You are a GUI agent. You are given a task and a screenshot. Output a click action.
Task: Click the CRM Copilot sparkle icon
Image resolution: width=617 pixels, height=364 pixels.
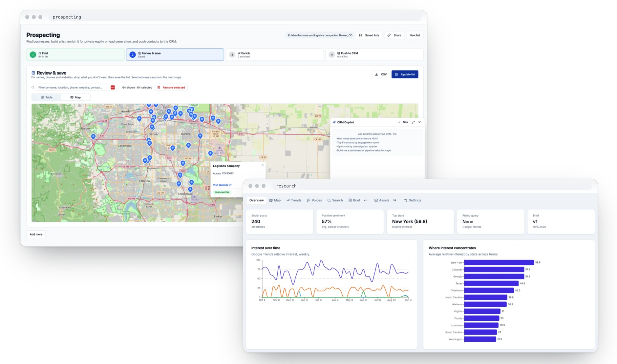point(334,122)
